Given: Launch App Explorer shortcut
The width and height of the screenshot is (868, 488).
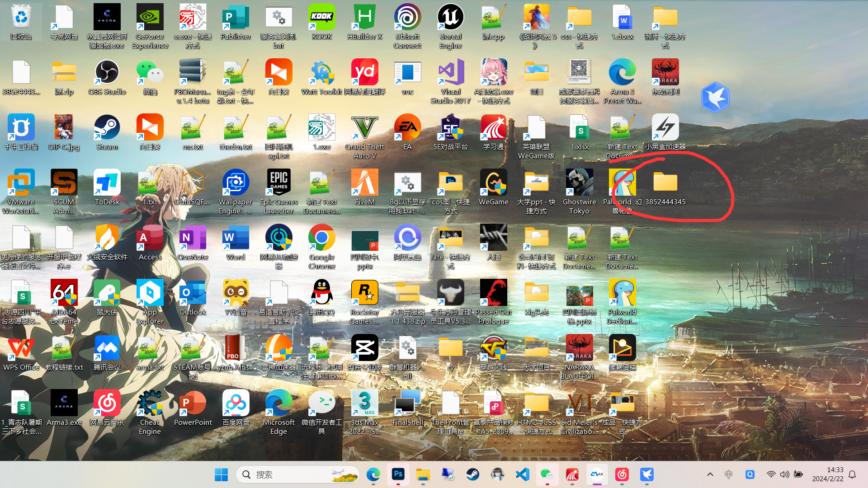Looking at the screenshot, I should 150,302.
